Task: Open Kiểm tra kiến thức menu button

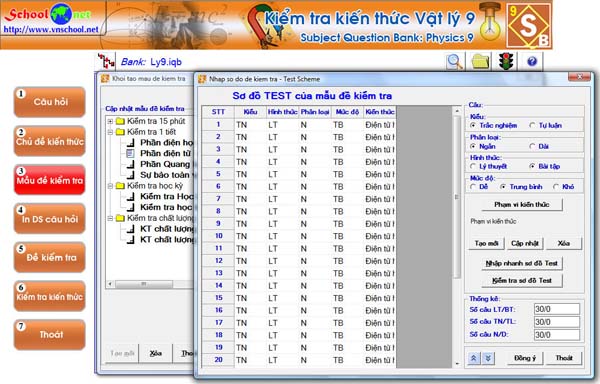Action: point(50,296)
